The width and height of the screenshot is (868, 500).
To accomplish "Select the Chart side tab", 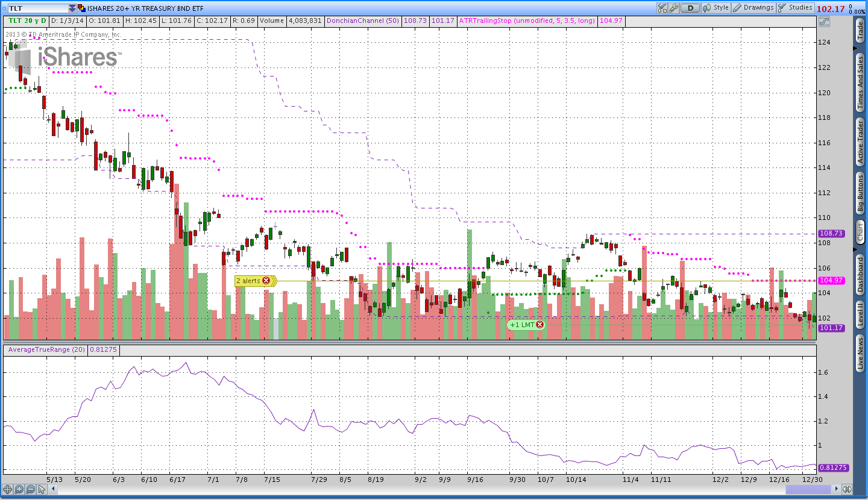I will (x=860, y=232).
